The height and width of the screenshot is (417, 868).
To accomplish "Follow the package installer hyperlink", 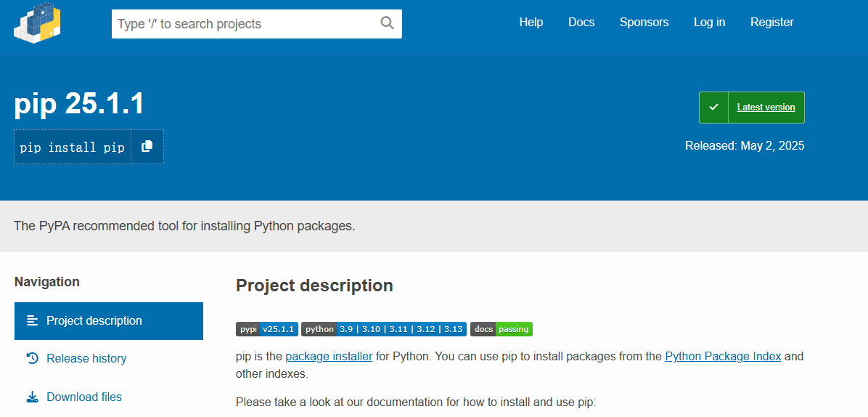I will click(x=329, y=356).
